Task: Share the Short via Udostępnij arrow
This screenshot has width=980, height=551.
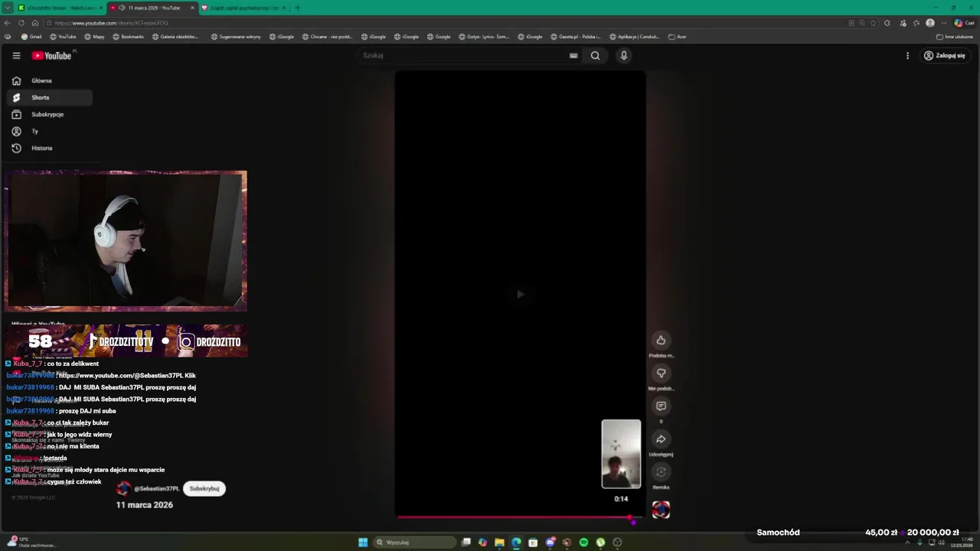Action: (x=661, y=439)
